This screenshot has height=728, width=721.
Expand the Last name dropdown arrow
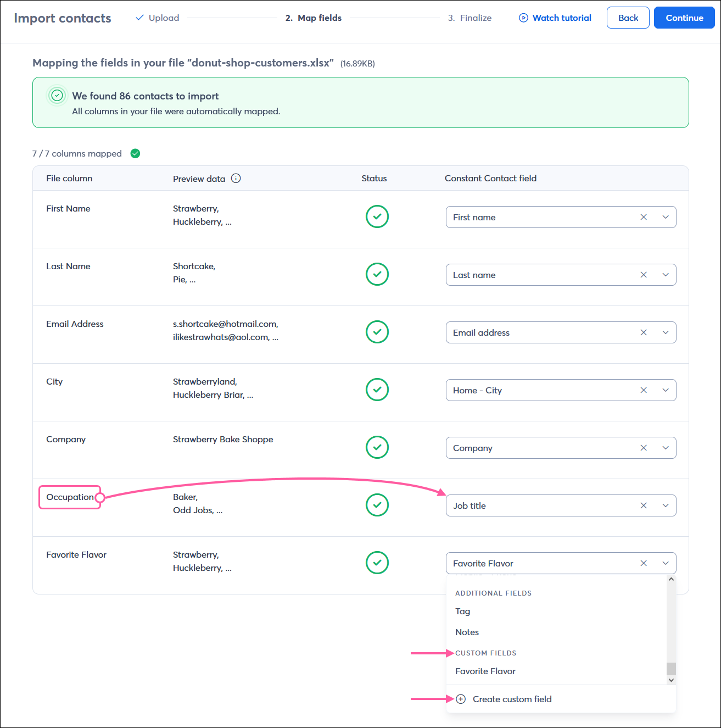666,275
